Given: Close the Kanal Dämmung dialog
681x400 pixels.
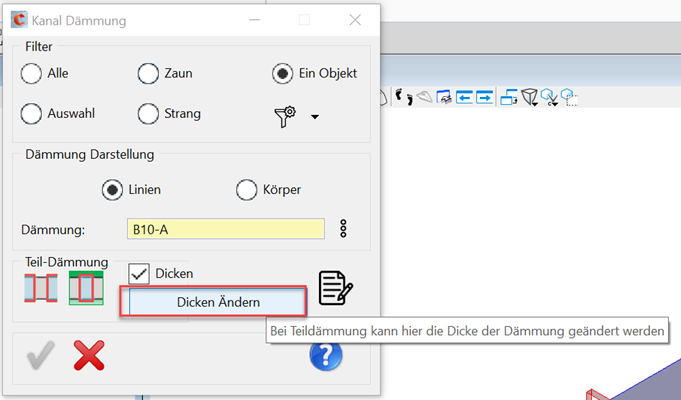Looking at the screenshot, I should point(355,20).
